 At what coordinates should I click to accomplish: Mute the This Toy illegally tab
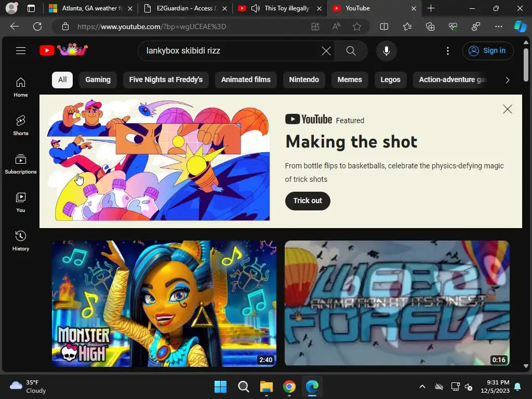pos(255,8)
